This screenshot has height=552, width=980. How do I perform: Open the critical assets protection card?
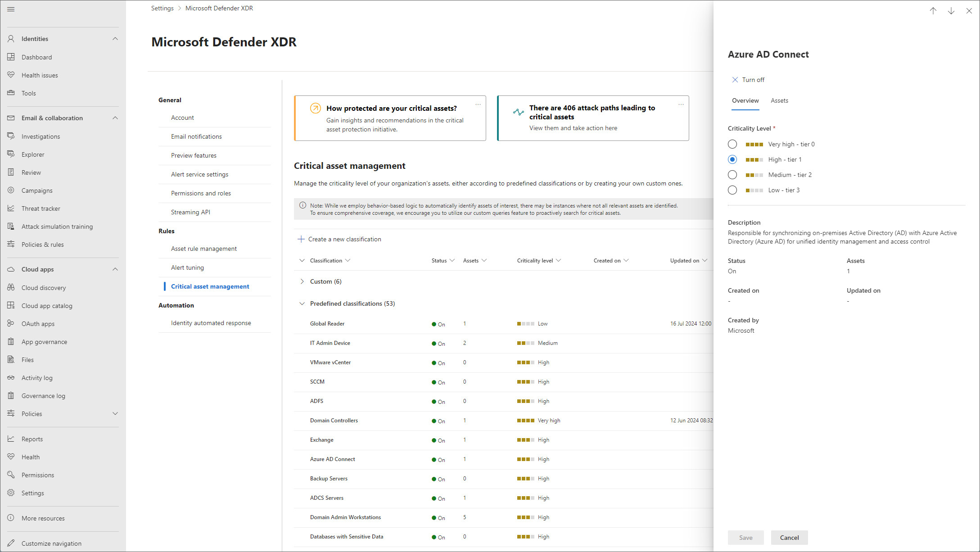tap(390, 118)
